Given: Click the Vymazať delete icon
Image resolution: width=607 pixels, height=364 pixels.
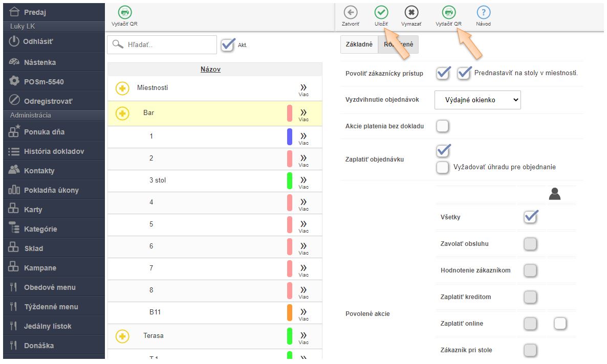Looking at the screenshot, I should 411,13.
